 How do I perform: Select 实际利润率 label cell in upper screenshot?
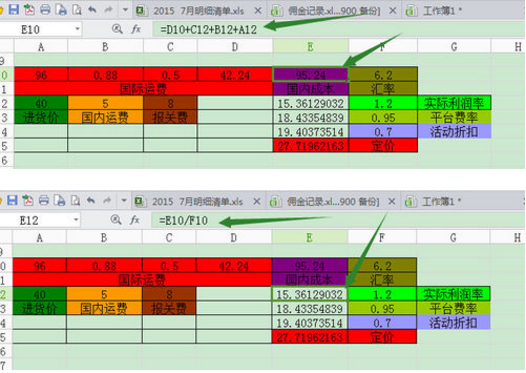click(x=454, y=103)
